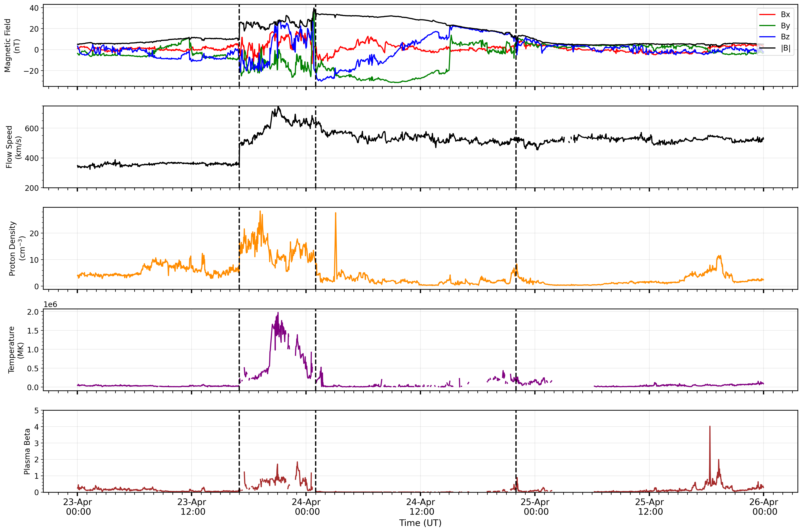Image resolution: width=802 pixels, height=532 pixels.
Task: Click the 26-Apr 00:00 tick label
Action: (x=764, y=507)
